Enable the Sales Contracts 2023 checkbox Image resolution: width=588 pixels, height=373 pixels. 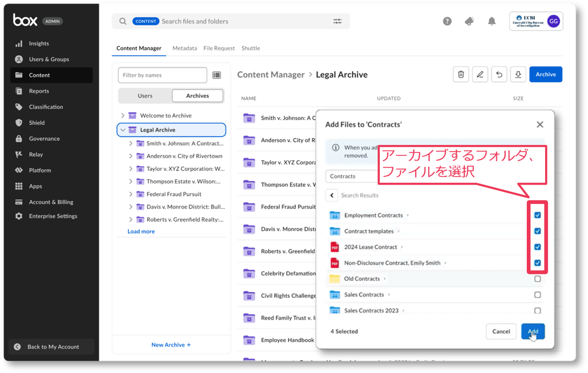tap(537, 310)
